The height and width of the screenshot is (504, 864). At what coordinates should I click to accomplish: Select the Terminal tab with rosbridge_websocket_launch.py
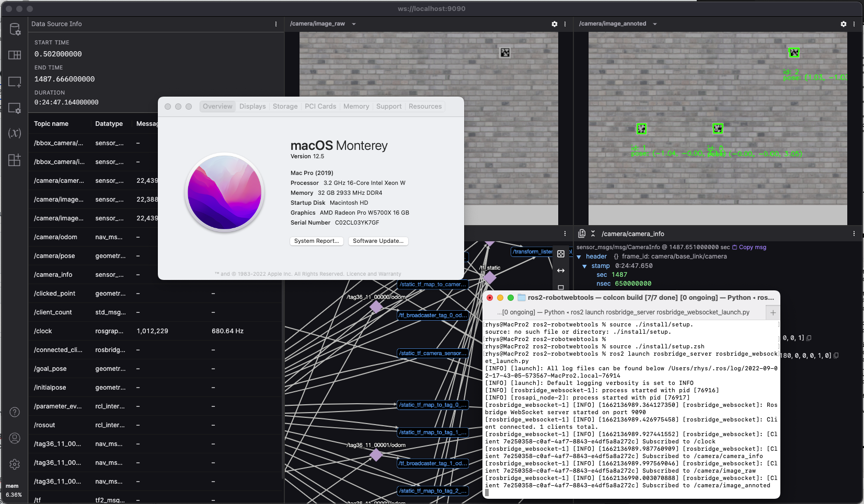(625, 312)
